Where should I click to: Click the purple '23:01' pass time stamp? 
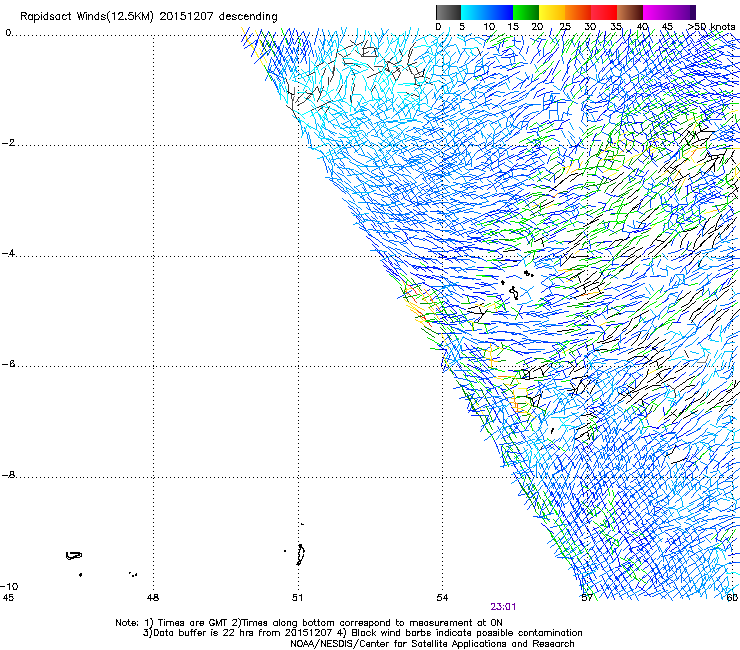pyautogui.click(x=503, y=607)
